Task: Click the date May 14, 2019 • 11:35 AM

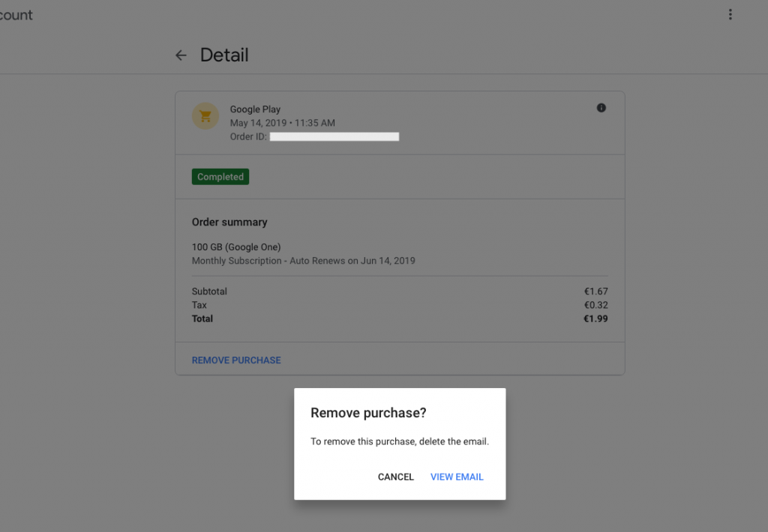Action: [x=283, y=123]
